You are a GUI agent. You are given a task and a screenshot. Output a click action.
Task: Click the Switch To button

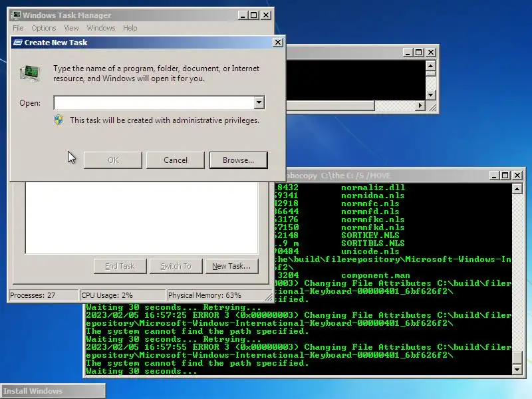[x=176, y=267]
